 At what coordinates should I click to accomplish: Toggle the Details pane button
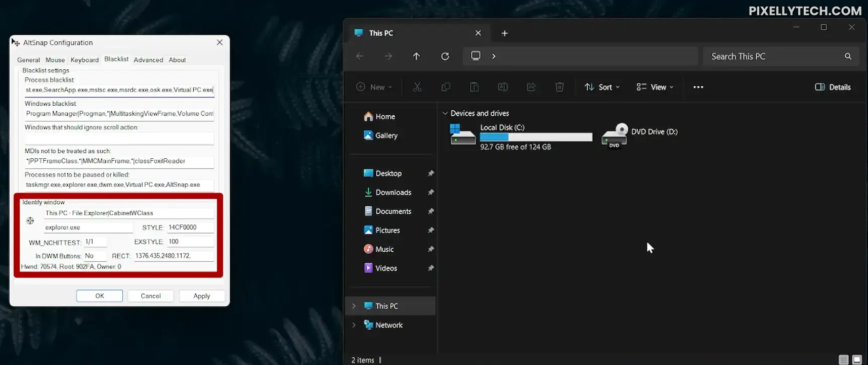coord(833,87)
